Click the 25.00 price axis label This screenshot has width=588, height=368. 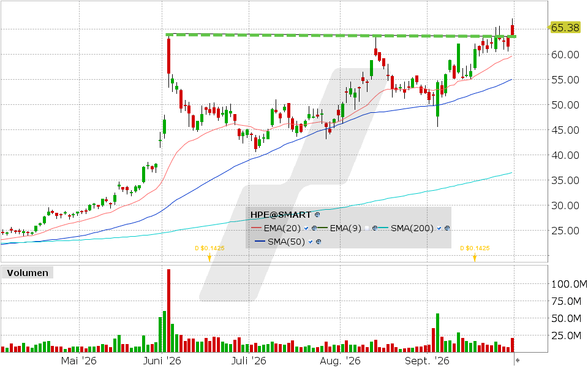point(565,231)
